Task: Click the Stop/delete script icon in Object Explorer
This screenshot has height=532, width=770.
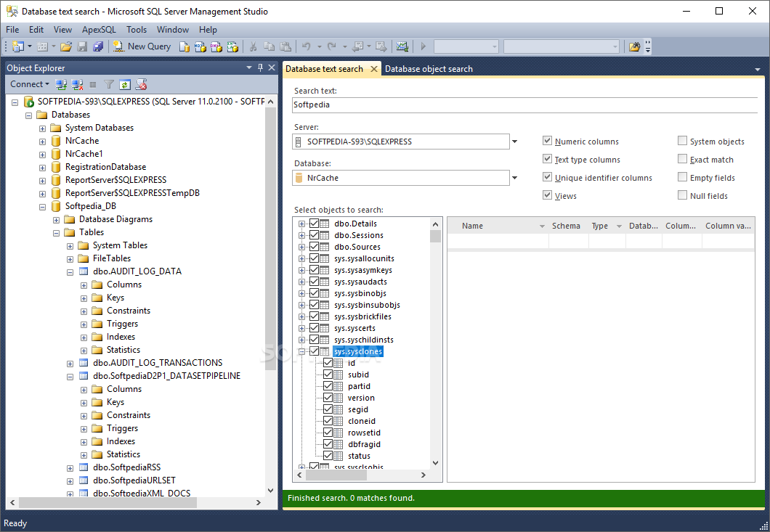Action: [x=142, y=84]
